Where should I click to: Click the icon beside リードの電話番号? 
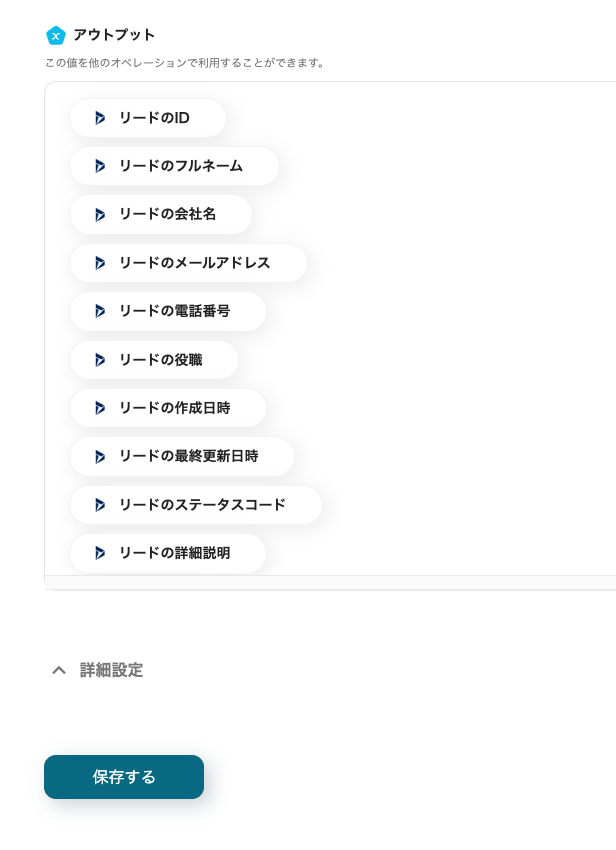(x=99, y=311)
